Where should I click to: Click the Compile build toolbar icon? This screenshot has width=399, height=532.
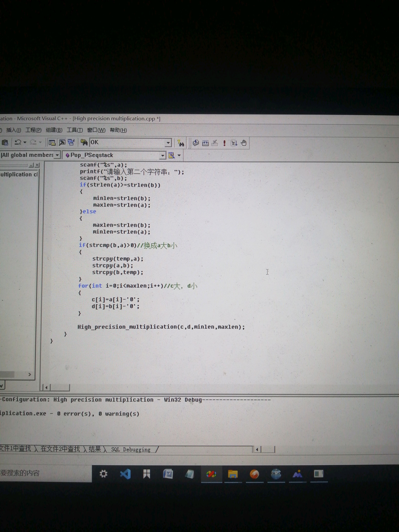click(196, 143)
